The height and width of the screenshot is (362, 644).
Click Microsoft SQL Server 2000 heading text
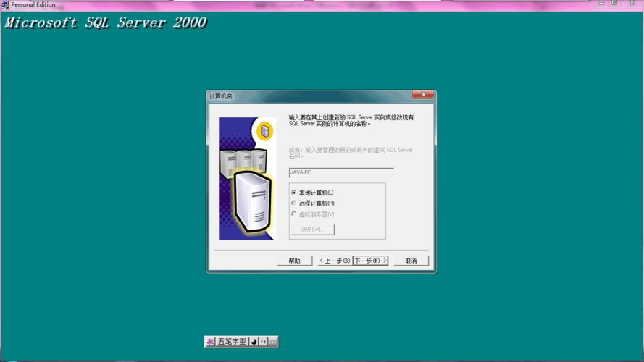(106, 22)
